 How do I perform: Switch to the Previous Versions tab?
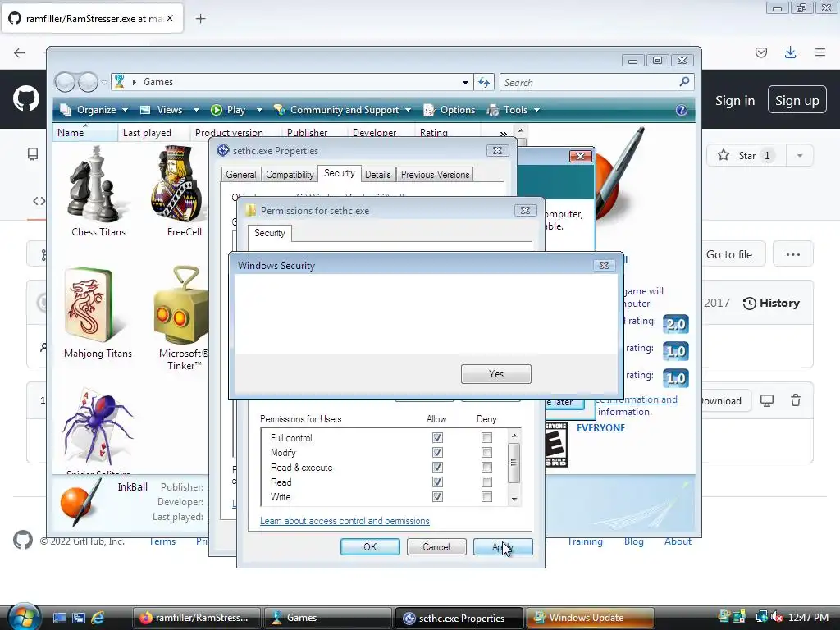coord(435,175)
